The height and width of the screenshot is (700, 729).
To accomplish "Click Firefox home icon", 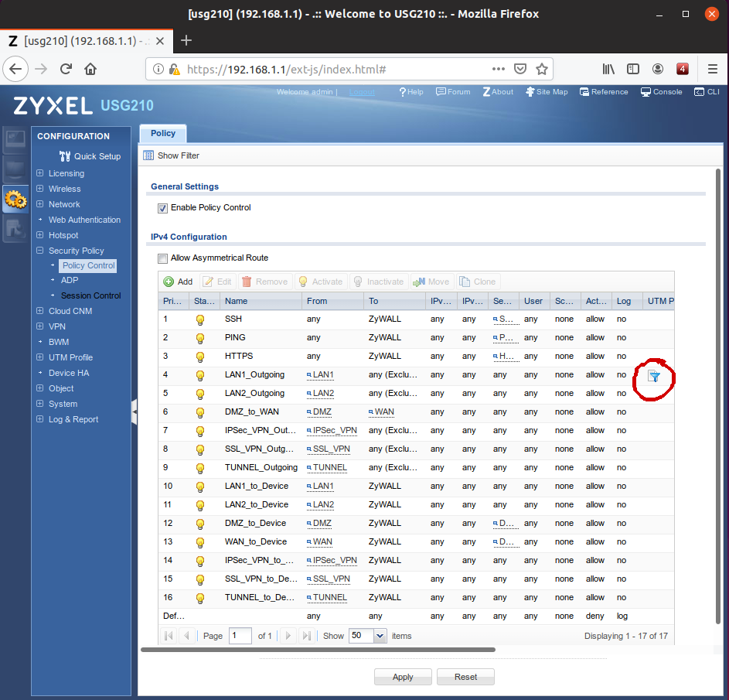I will pos(90,69).
